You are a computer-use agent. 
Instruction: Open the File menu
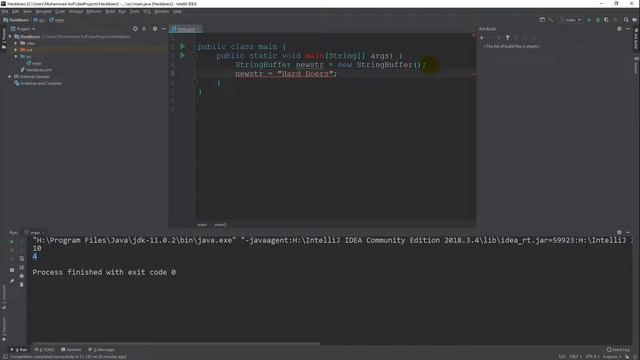coord(5,11)
